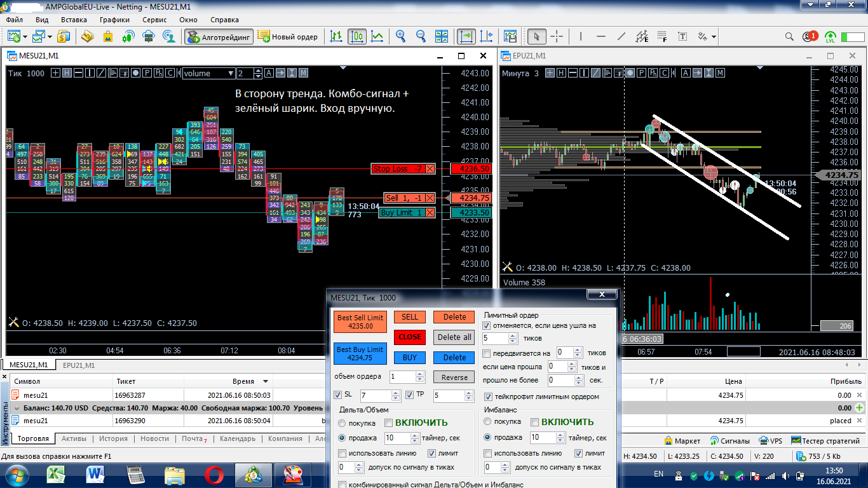Open Excel from the Windows taskbar
868x488 pixels.
pos(57,474)
